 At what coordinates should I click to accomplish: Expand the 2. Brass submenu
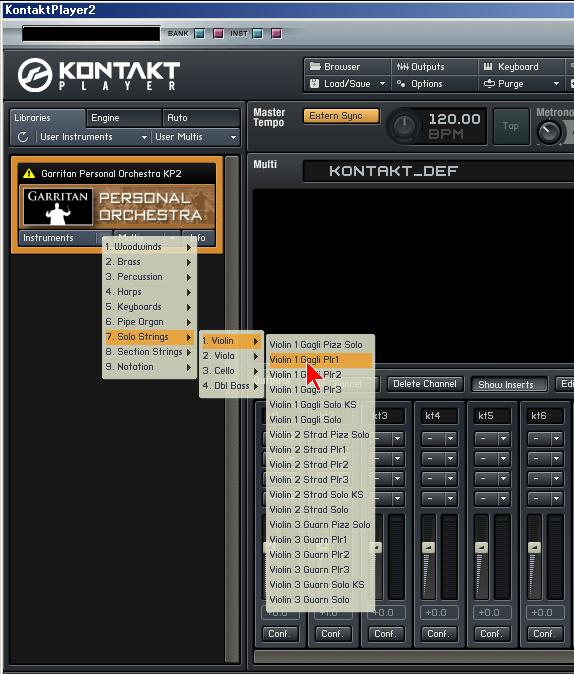pyautogui.click(x=149, y=262)
